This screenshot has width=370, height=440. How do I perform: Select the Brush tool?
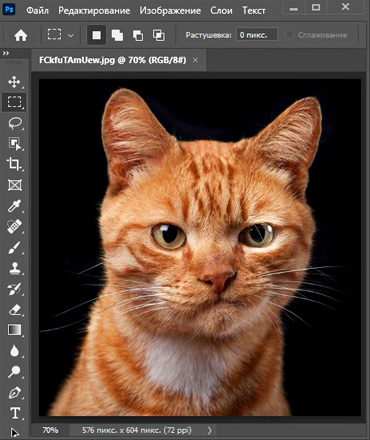(14, 248)
